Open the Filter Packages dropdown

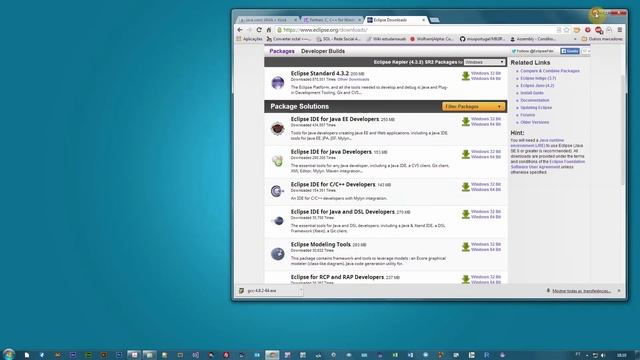[x=473, y=107]
